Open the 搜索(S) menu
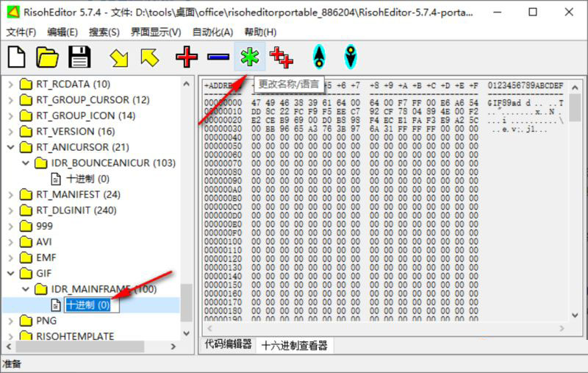 [x=104, y=32]
